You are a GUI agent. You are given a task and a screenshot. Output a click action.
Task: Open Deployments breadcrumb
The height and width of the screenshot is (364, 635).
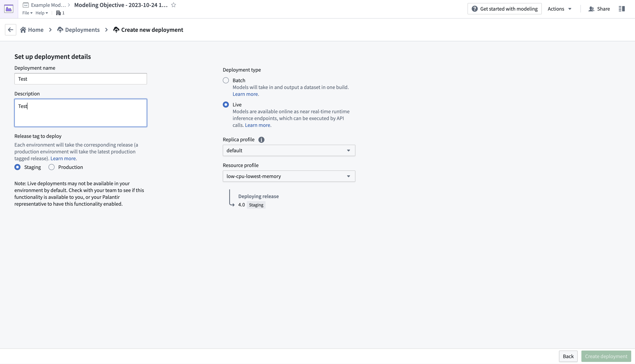pyautogui.click(x=78, y=30)
